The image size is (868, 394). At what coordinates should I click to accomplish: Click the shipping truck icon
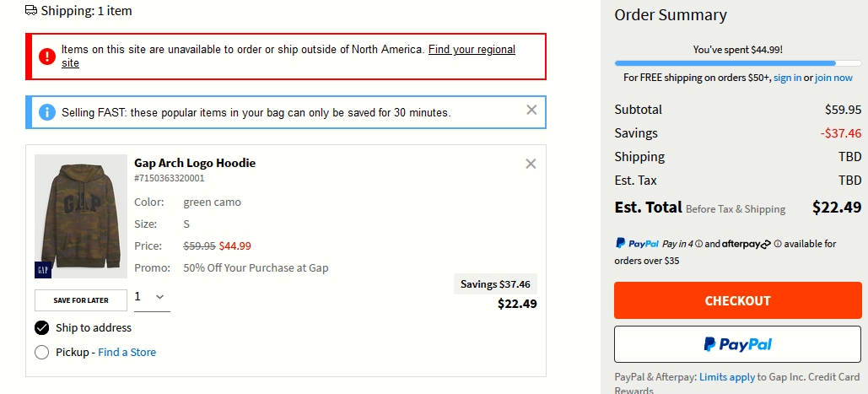tap(31, 10)
